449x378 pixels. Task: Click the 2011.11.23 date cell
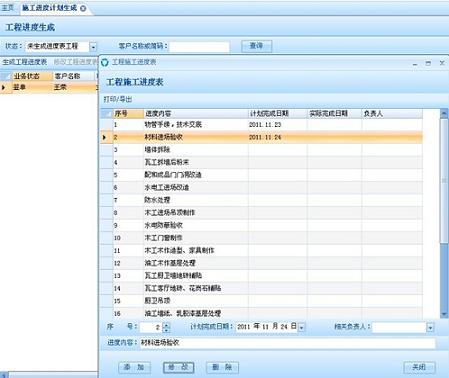[278, 125]
